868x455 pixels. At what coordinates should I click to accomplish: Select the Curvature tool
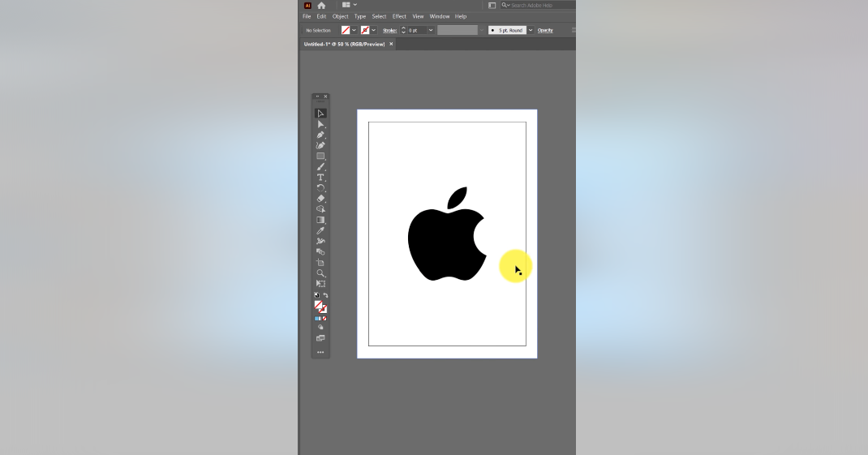(320, 145)
